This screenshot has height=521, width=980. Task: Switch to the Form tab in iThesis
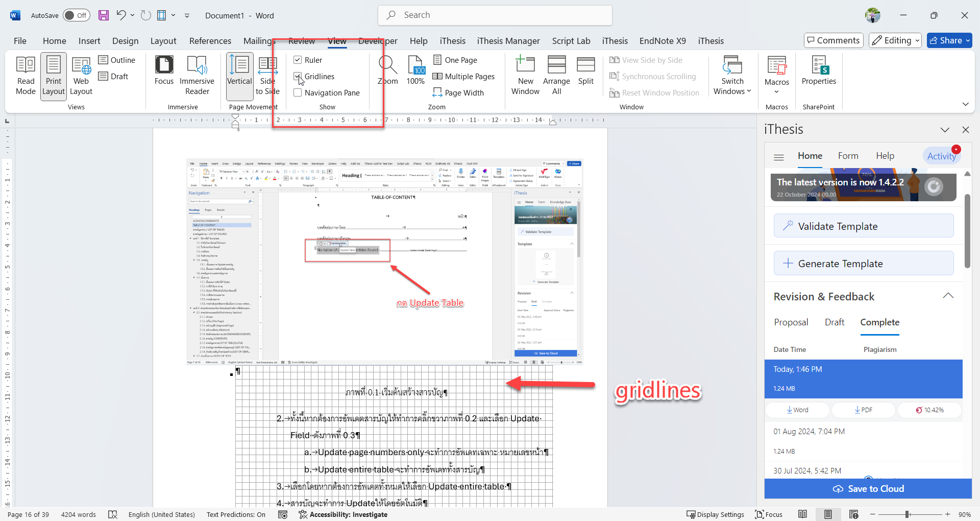[x=848, y=156]
